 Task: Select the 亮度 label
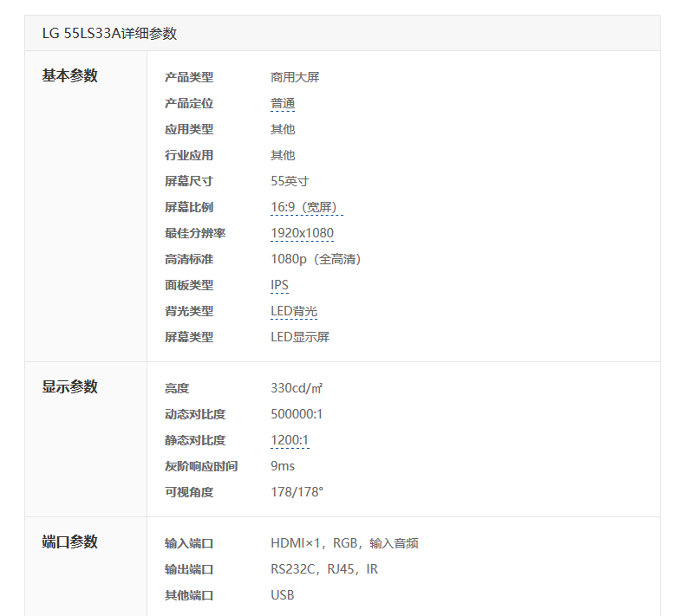[x=177, y=388]
